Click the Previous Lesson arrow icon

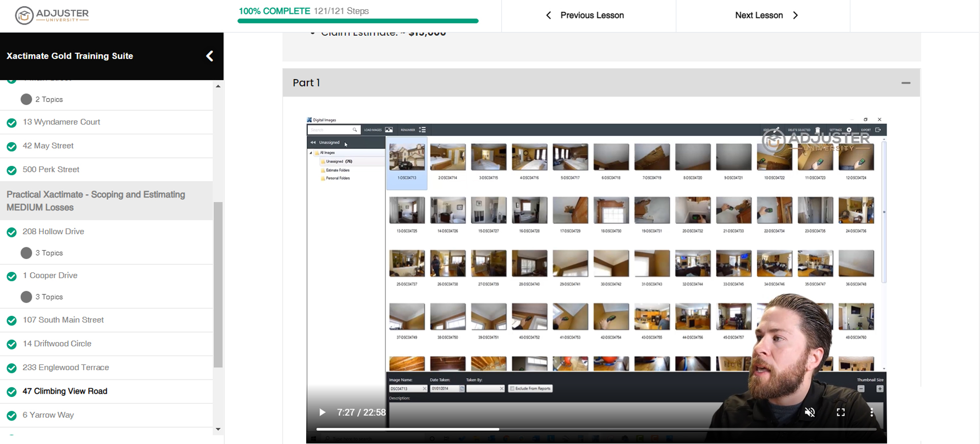tap(549, 15)
